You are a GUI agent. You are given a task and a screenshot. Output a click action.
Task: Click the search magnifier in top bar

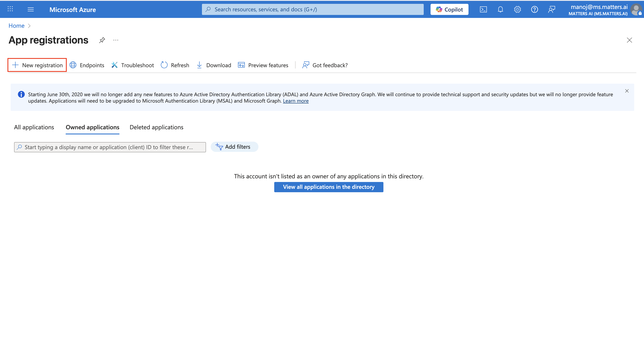(x=208, y=9)
